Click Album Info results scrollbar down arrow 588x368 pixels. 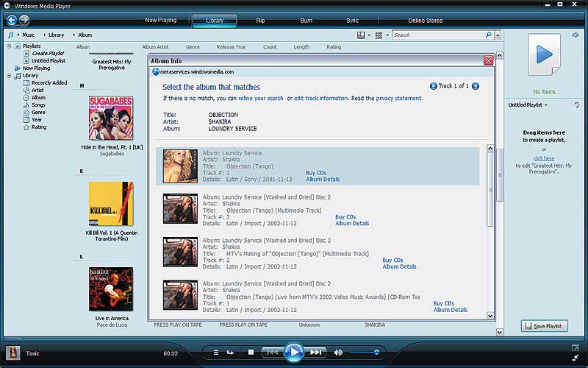coord(490,316)
